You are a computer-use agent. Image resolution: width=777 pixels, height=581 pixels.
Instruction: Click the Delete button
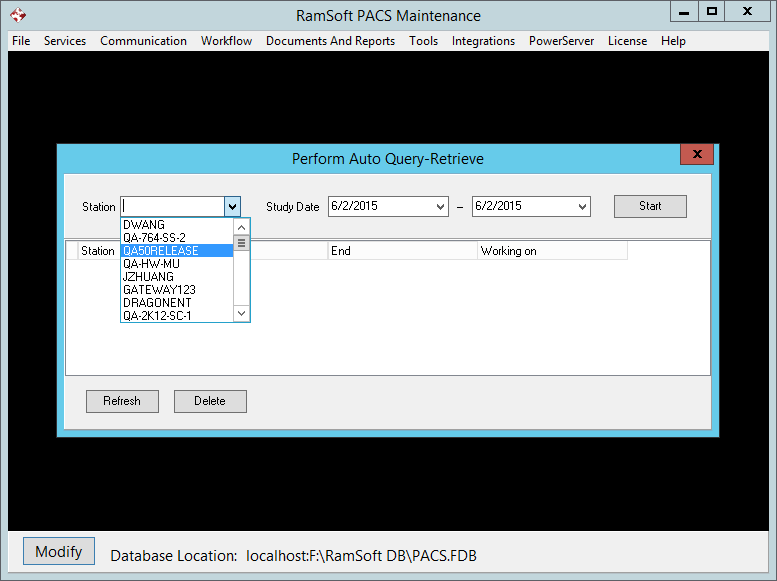click(210, 401)
